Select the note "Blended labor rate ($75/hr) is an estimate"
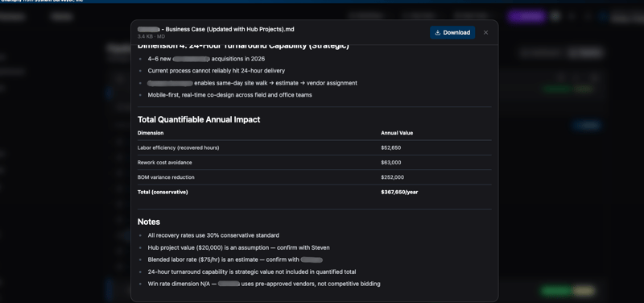The width and height of the screenshot is (644, 303). point(235,259)
